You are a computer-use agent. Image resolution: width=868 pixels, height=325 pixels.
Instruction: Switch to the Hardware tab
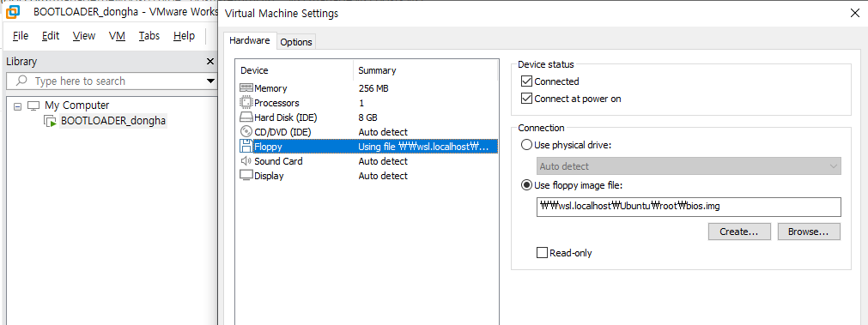pos(250,40)
